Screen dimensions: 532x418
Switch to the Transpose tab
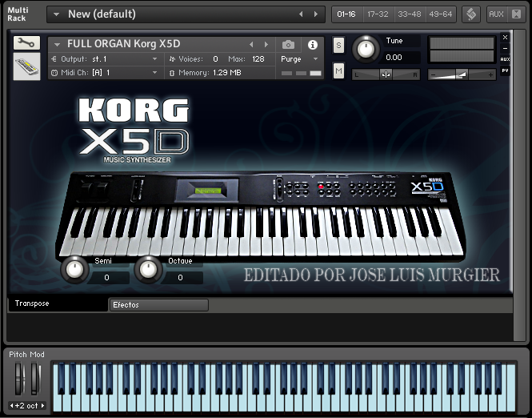58,303
